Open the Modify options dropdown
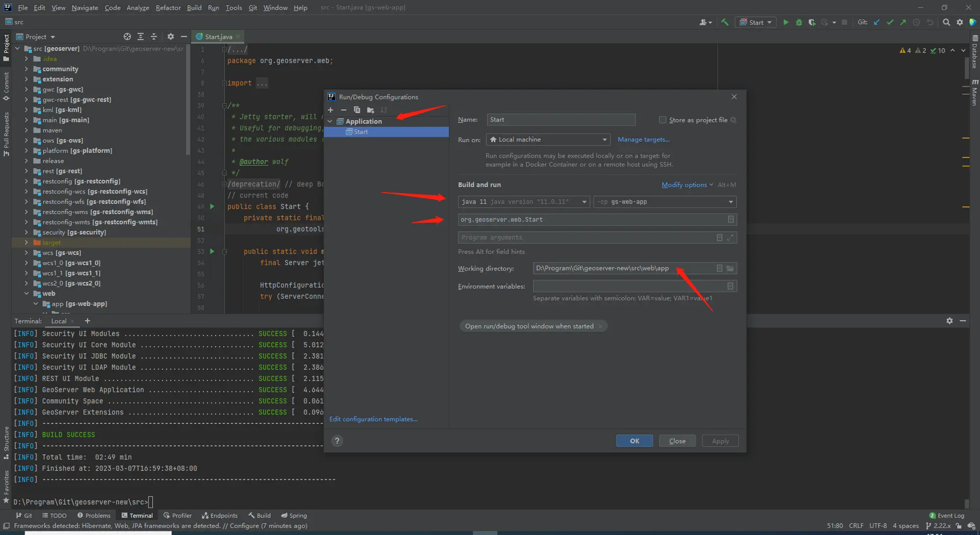The height and width of the screenshot is (535, 980). [x=687, y=185]
